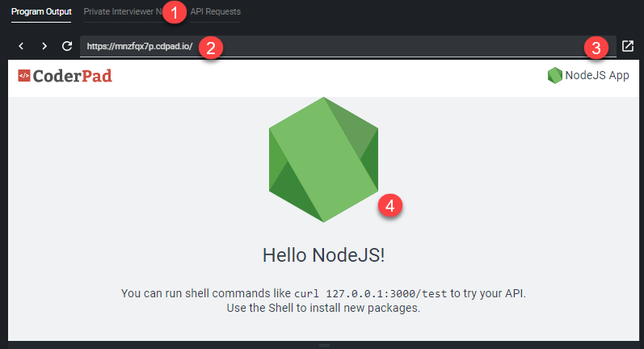644x349 pixels.
Task: Reload the preview page
Action: coord(67,47)
